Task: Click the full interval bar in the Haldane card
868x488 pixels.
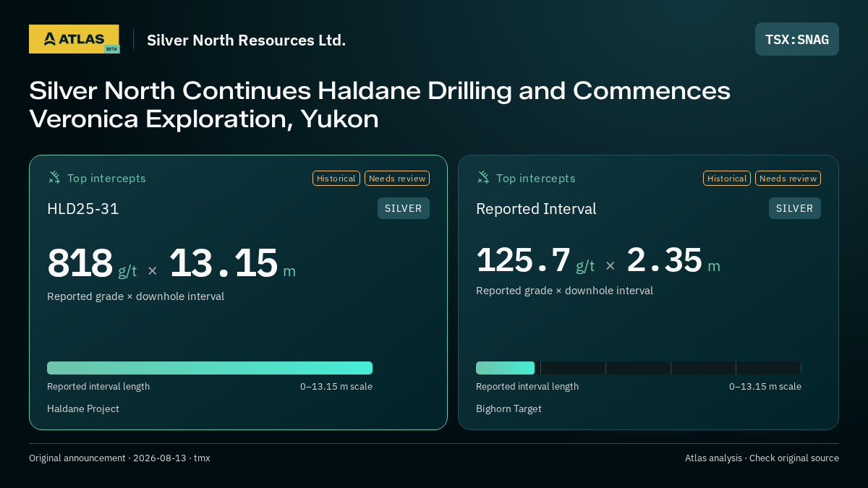Action: pyautogui.click(x=210, y=368)
